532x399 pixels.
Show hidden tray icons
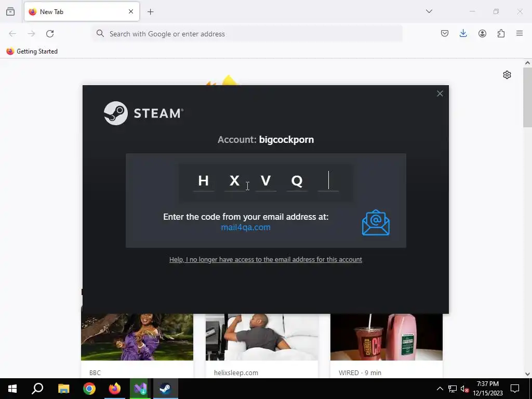(440, 389)
